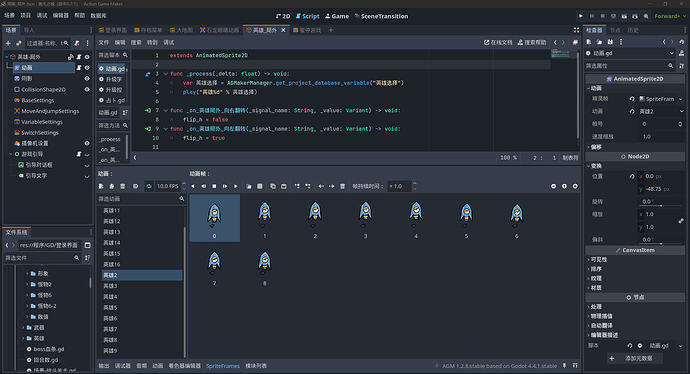Viewport: 690px width, 374px height.
Task: Click the scene tree filter field
Action: click(x=48, y=43)
